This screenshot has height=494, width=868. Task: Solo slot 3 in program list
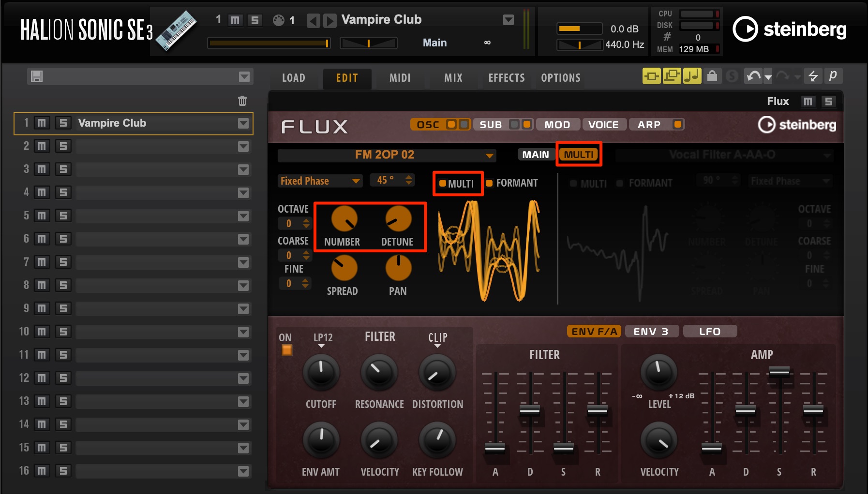click(63, 169)
